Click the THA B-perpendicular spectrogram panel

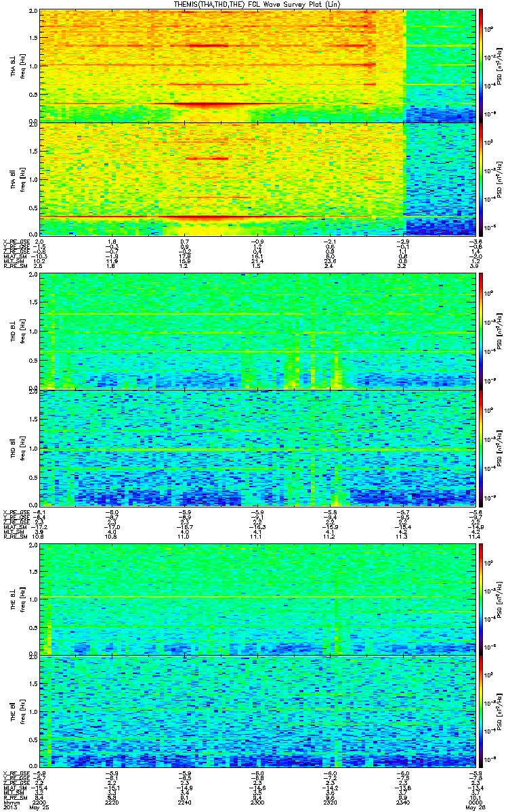click(256, 65)
